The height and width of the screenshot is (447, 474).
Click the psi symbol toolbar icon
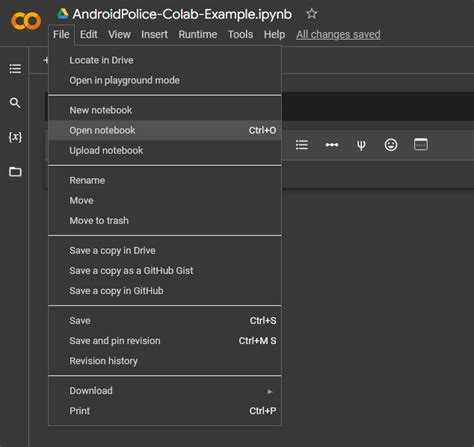point(361,145)
